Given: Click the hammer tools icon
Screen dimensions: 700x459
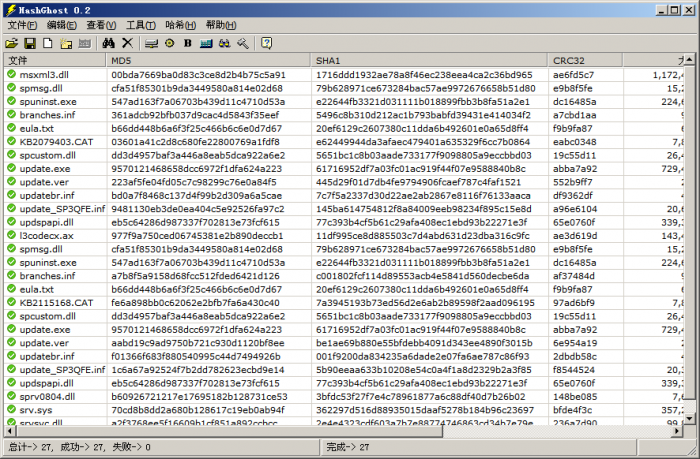Looking at the screenshot, I should click(x=243, y=43).
